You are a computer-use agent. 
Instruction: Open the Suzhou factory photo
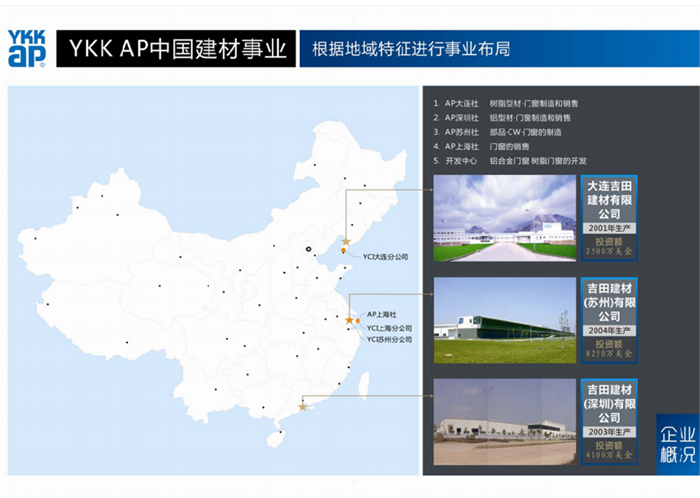click(504, 320)
